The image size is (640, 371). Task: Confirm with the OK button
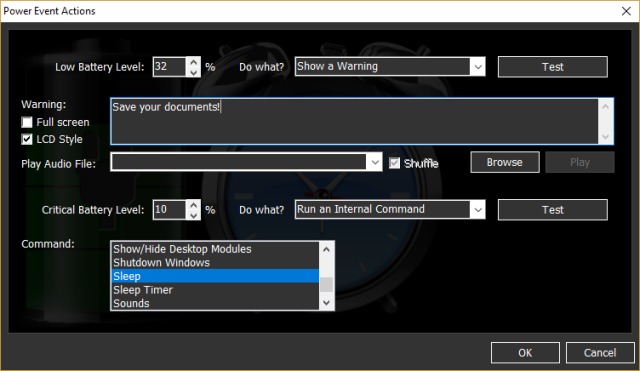(x=525, y=353)
